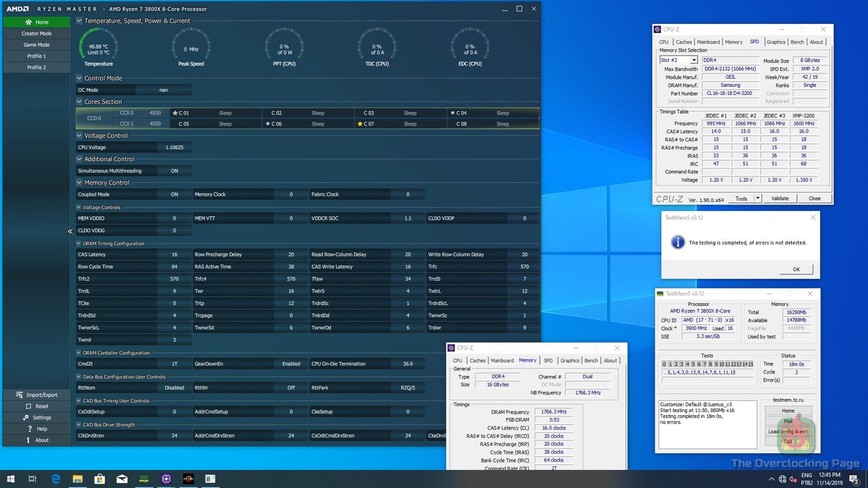868x488 pixels.
Task: Toggle Coupled Mode ON setting
Action: 174,195
